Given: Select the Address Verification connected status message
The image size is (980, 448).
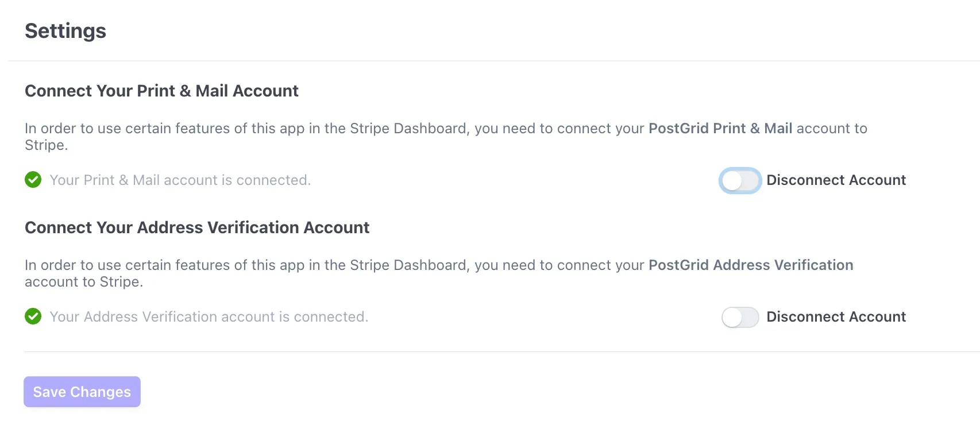Looking at the screenshot, I should point(209,316).
